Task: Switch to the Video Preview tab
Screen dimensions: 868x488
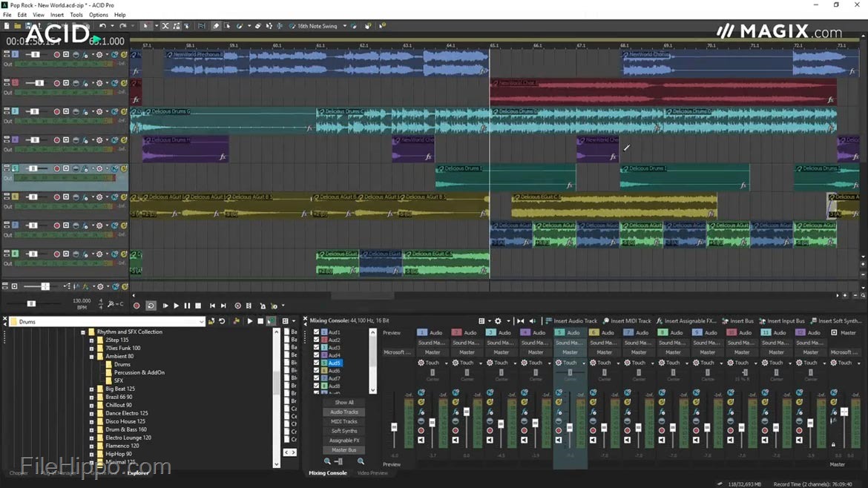Action: pos(373,472)
